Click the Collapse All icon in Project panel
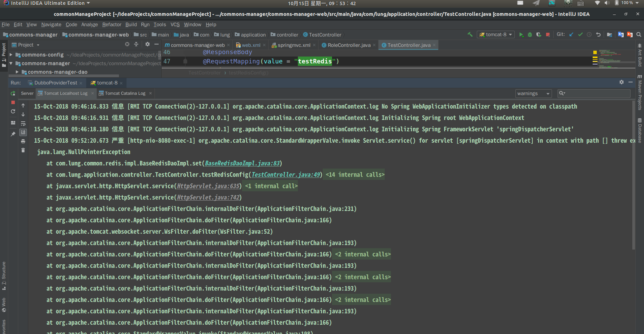This screenshot has width=644, height=334. 136,44
